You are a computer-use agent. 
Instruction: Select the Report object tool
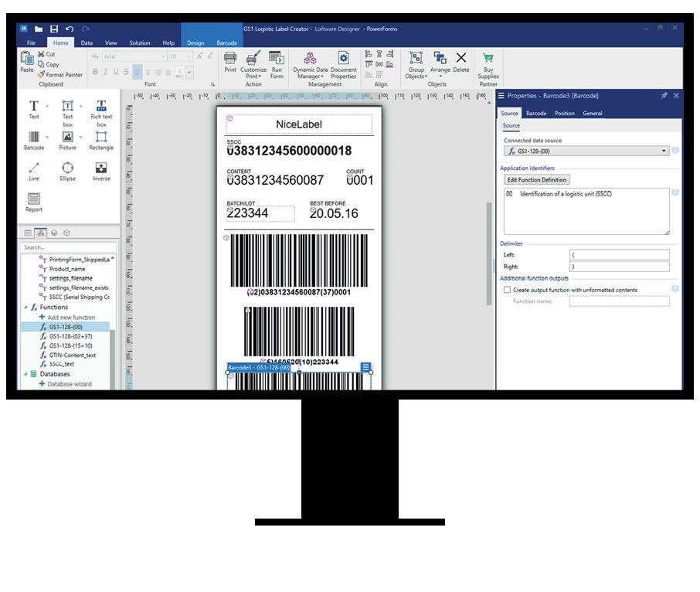34,202
